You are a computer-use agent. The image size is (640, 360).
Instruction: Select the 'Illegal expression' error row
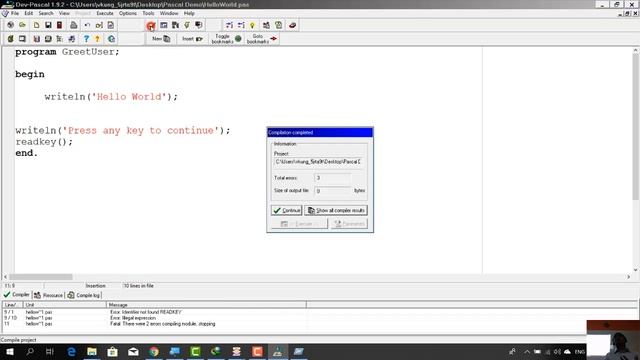133,318
